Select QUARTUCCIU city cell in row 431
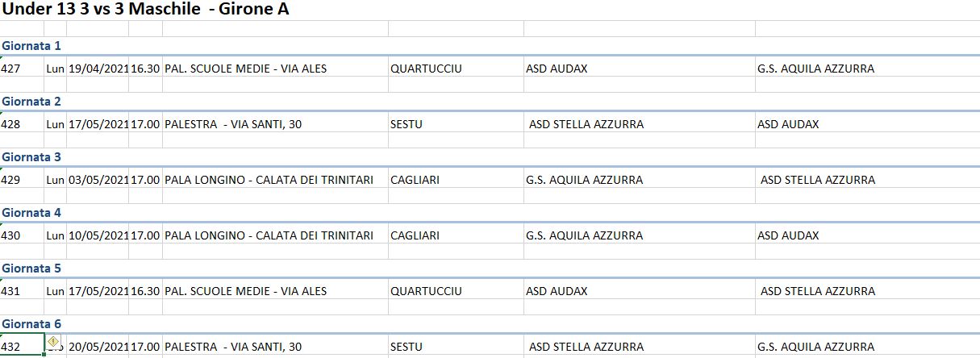 click(456, 291)
